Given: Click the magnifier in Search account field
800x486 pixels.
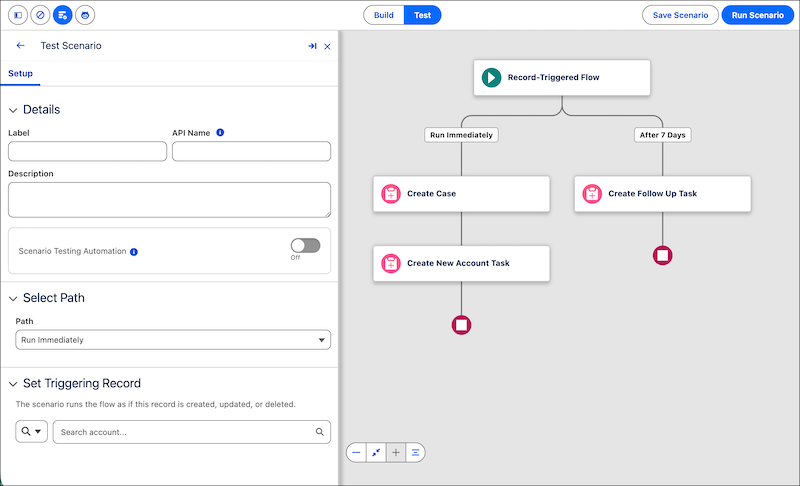Looking at the screenshot, I should point(319,432).
